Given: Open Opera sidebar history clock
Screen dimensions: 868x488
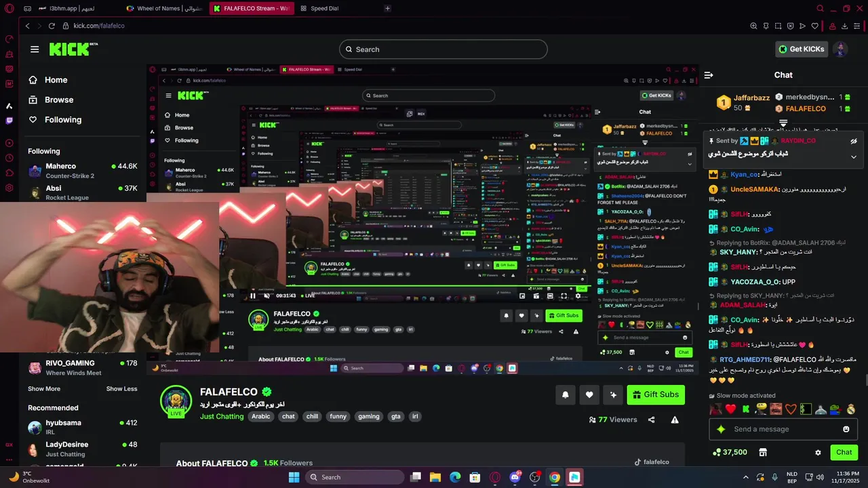Looking at the screenshot, I should (x=9, y=158).
